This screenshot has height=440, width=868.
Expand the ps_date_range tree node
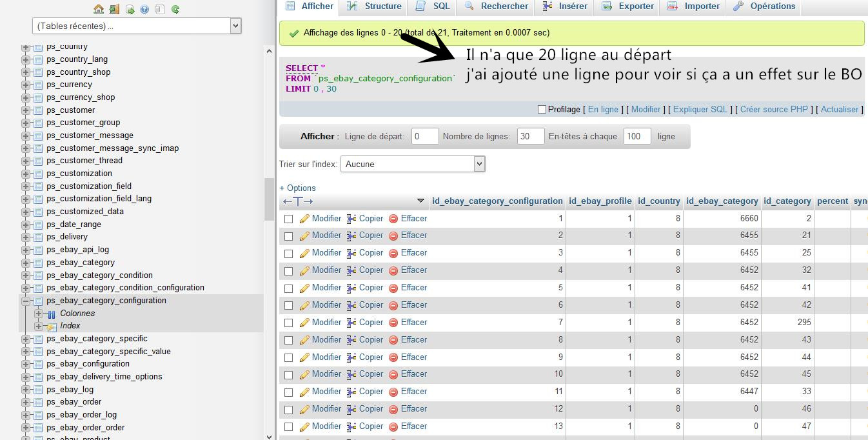click(x=26, y=225)
